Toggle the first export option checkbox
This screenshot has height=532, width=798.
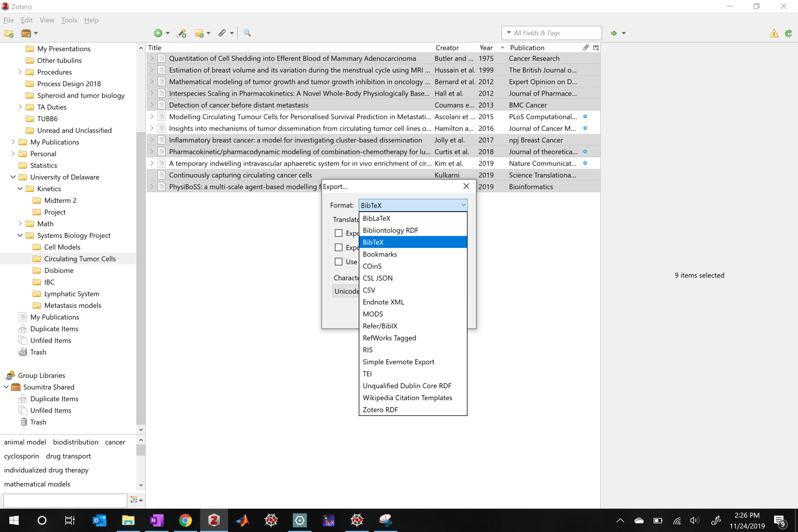coord(339,233)
